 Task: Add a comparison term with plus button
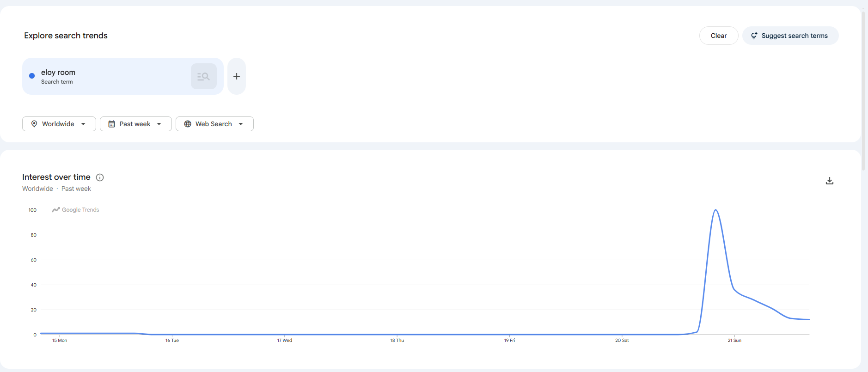tap(237, 76)
